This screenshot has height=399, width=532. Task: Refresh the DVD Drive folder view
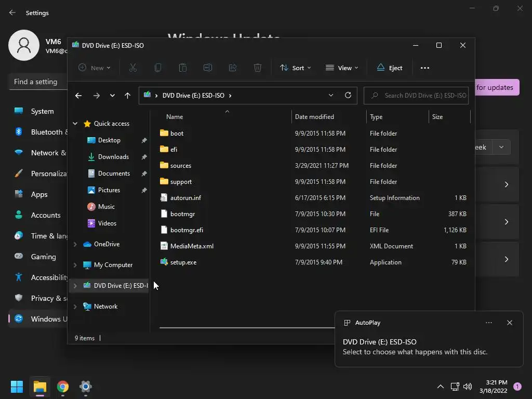348,96
